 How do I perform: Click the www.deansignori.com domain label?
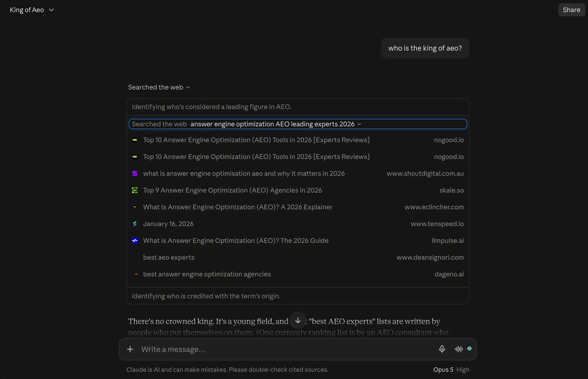tap(430, 257)
